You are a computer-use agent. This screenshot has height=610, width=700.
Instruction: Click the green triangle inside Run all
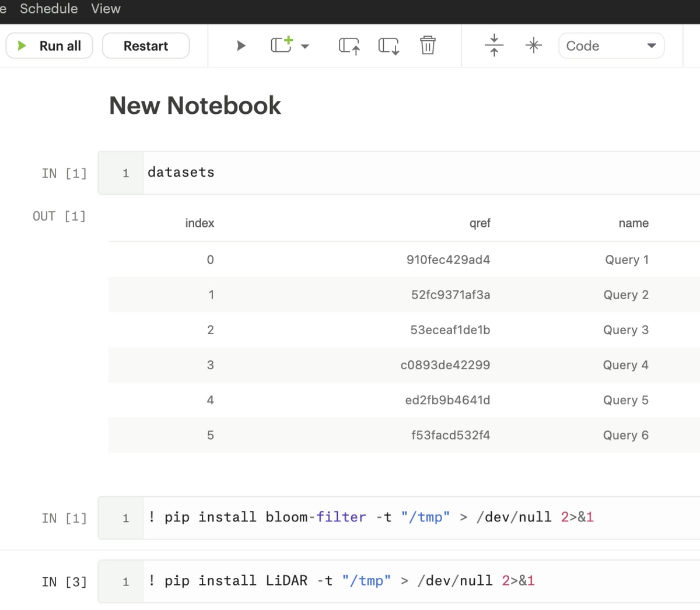click(x=22, y=45)
